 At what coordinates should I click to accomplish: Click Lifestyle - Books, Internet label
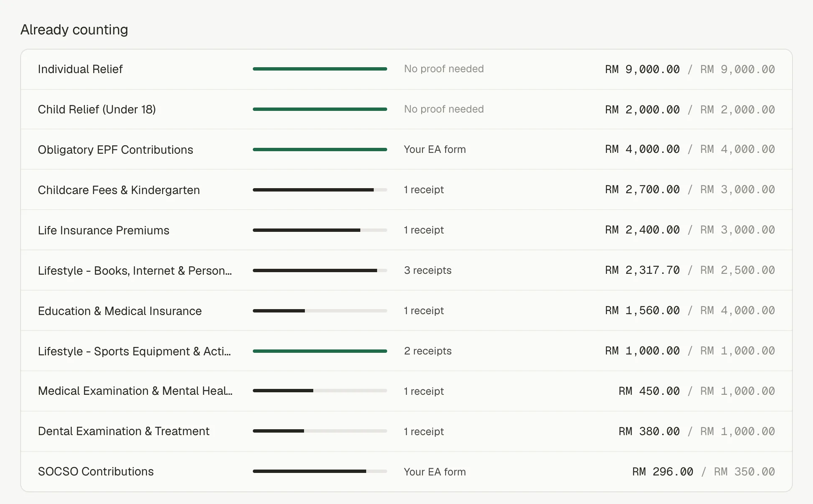(135, 270)
